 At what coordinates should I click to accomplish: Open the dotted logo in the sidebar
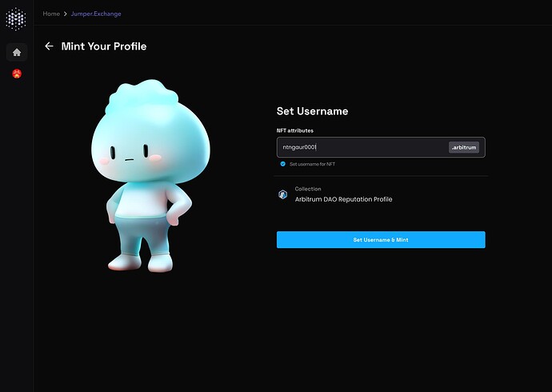click(16, 19)
